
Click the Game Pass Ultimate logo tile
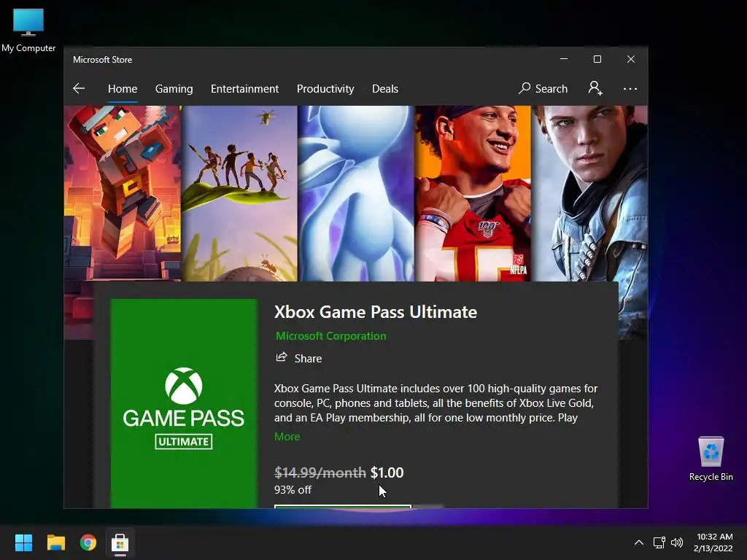(183, 402)
